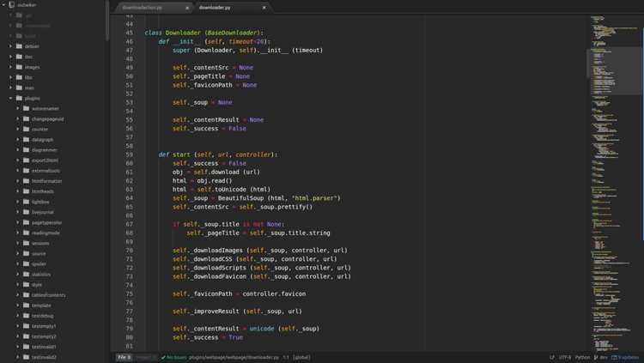This screenshot has width=644, height=363.
Task: Select the pagetypecolor folder row
Action: click(53, 222)
